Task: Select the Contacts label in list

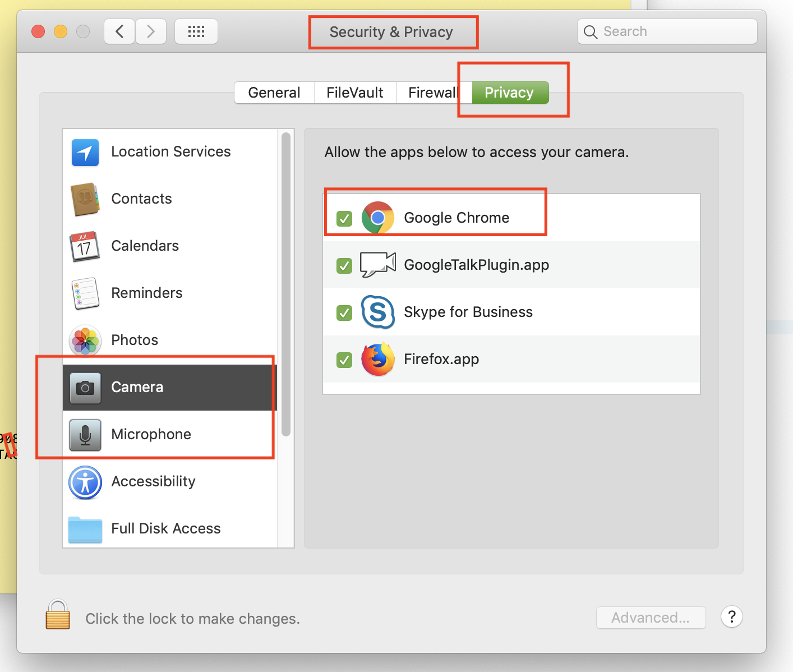Action: (x=142, y=199)
